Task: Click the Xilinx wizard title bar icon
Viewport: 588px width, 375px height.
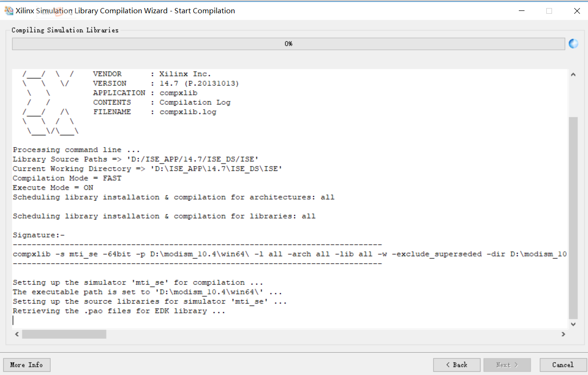Action: [9, 10]
